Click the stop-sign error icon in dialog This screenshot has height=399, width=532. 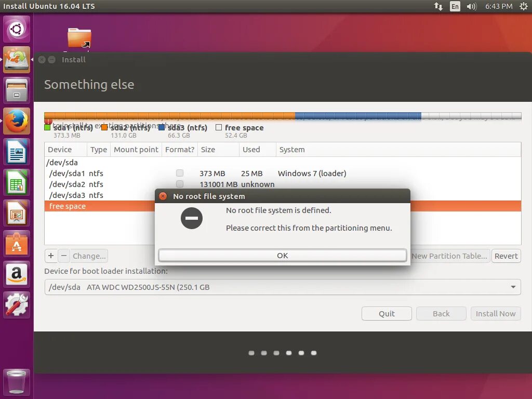(x=192, y=218)
